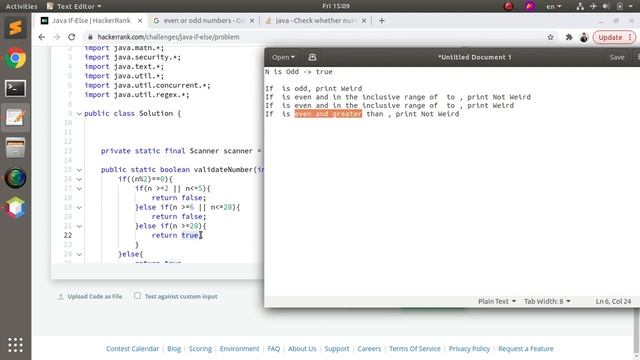This screenshot has width=640, height=360.
Task: Open Text Editor app menu in top bar
Action: 74,6
